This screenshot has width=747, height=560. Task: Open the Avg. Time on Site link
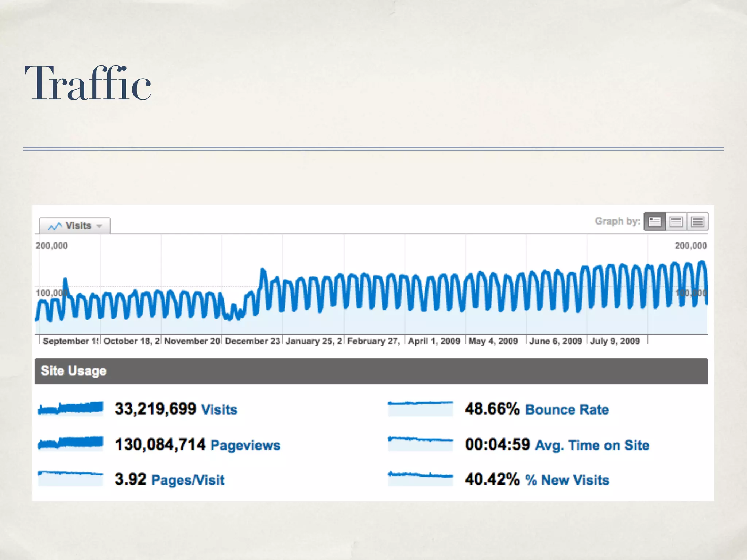tap(592, 445)
